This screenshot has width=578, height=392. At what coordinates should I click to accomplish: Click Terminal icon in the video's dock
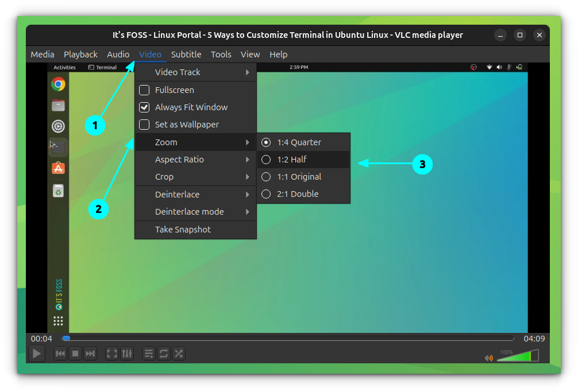tap(58, 147)
